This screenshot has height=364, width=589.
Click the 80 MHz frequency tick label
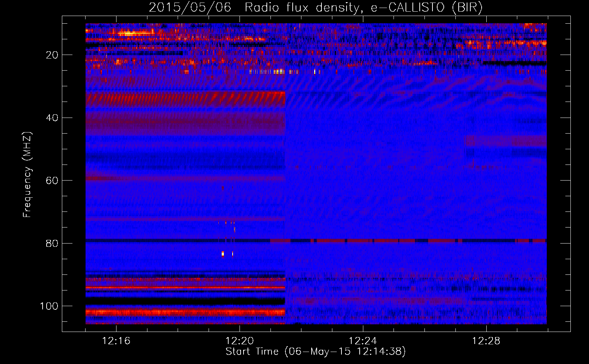pos(52,243)
